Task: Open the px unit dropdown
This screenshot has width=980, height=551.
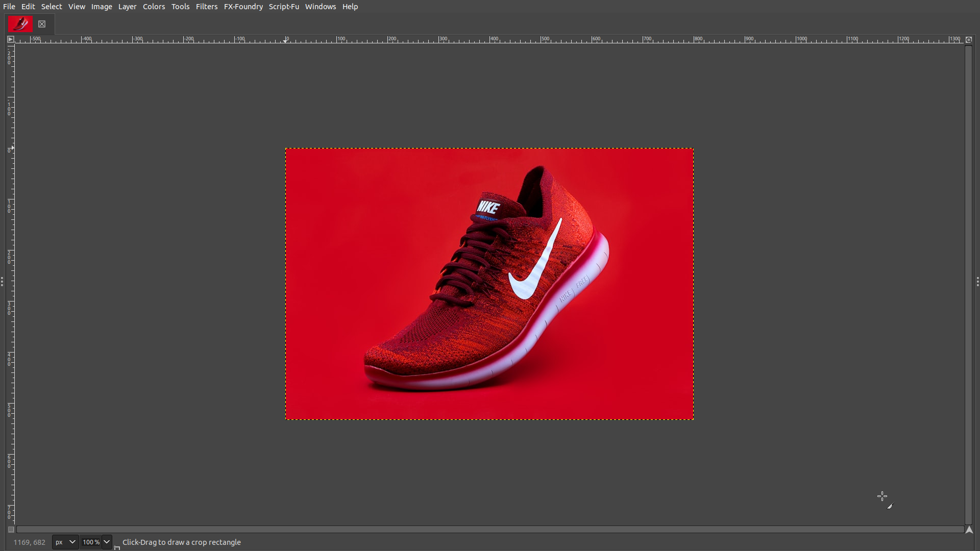Action: [65, 542]
